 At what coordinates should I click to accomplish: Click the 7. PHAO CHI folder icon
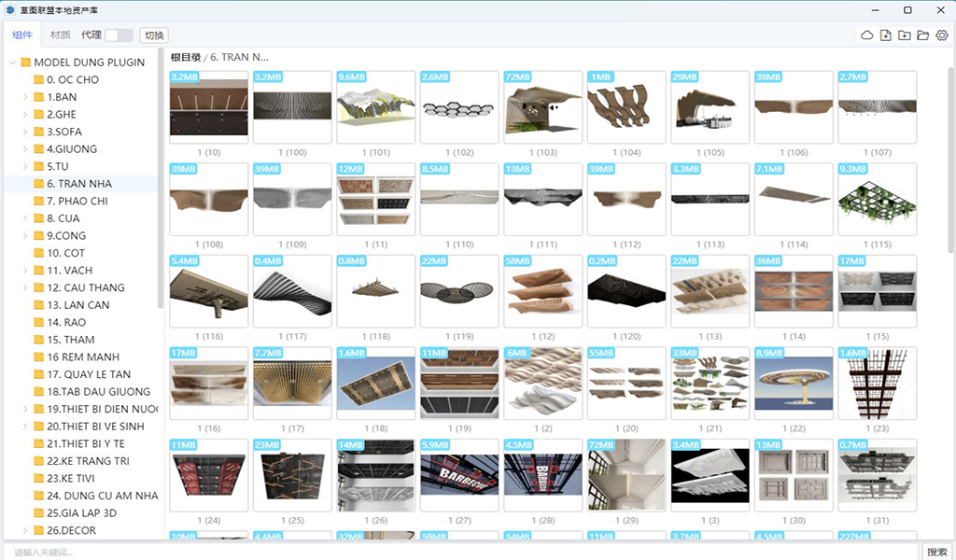click(38, 201)
